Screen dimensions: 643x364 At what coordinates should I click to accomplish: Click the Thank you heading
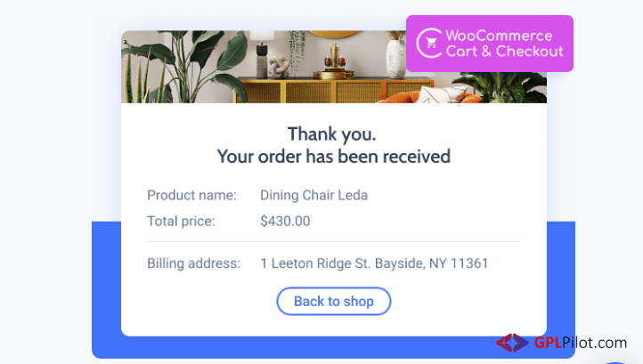[332, 134]
